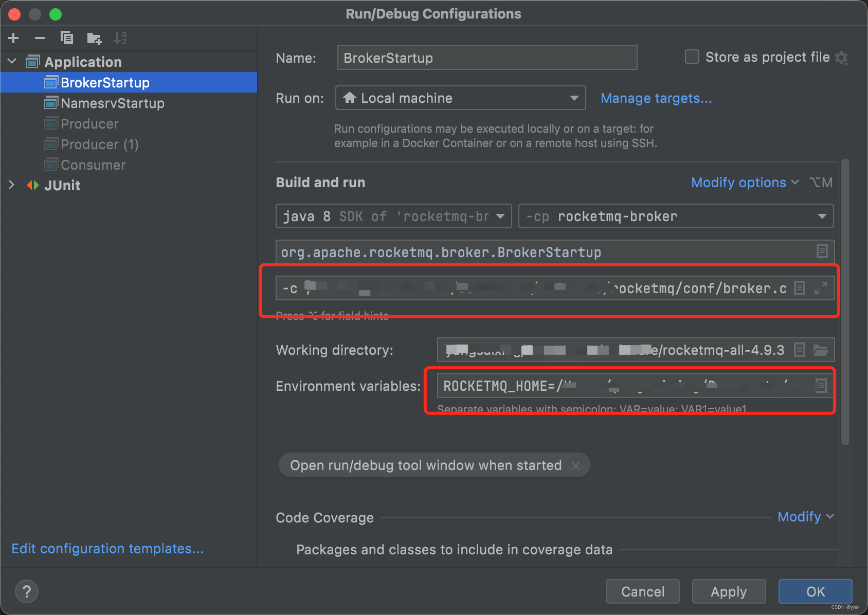This screenshot has width=868, height=615.
Task: Create a new configuration folder
Action: click(94, 38)
